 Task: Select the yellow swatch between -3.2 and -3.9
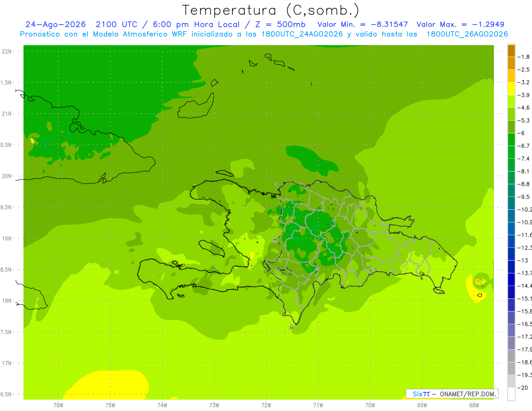511,89
